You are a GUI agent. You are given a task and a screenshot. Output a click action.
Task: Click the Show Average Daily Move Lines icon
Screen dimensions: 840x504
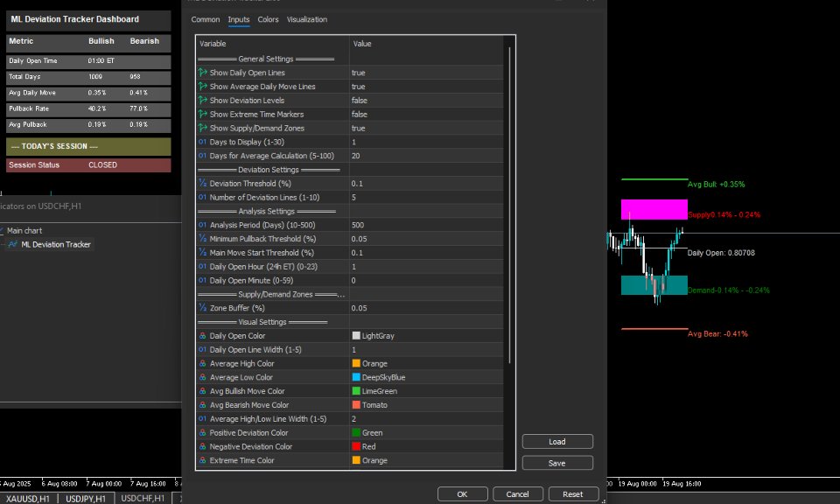coord(202,87)
